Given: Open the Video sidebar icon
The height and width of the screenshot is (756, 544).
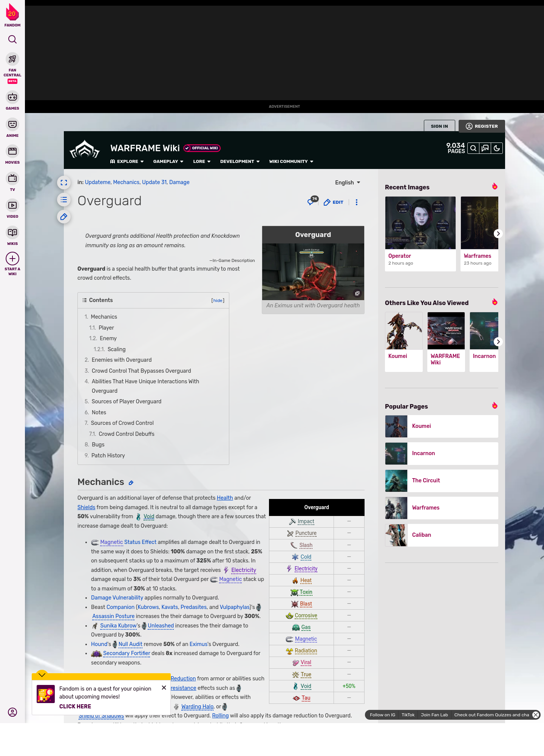Looking at the screenshot, I should tap(12, 205).
